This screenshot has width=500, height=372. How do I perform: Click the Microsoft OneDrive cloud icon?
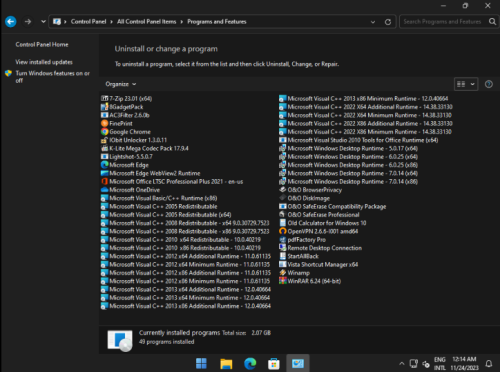coord(105,190)
